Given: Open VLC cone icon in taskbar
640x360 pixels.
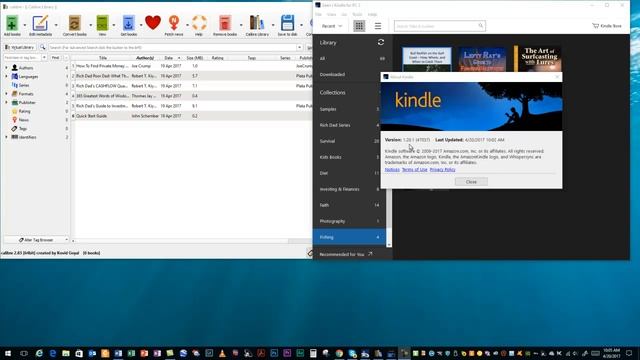Looking at the screenshot, I should pyautogui.click(x=222, y=353).
